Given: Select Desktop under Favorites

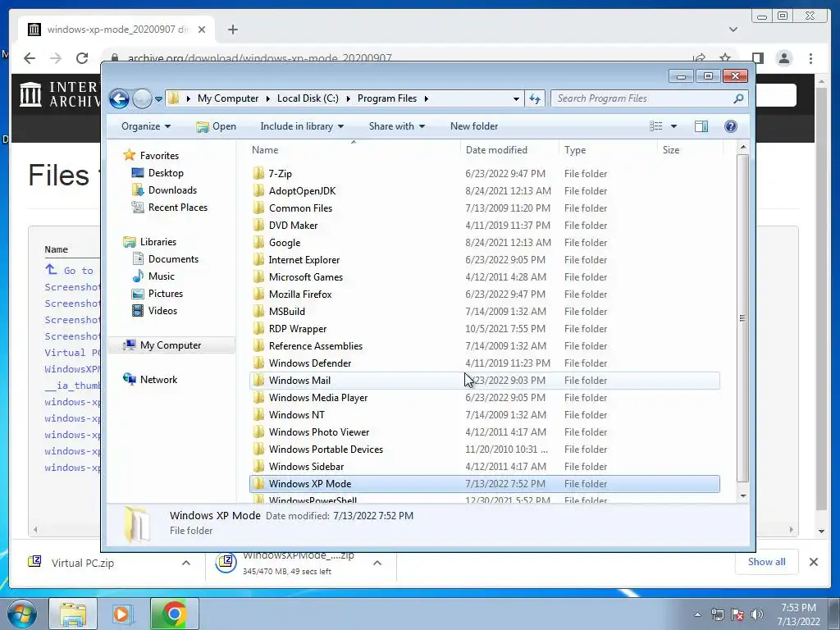Looking at the screenshot, I should click(x=166, y=173).
